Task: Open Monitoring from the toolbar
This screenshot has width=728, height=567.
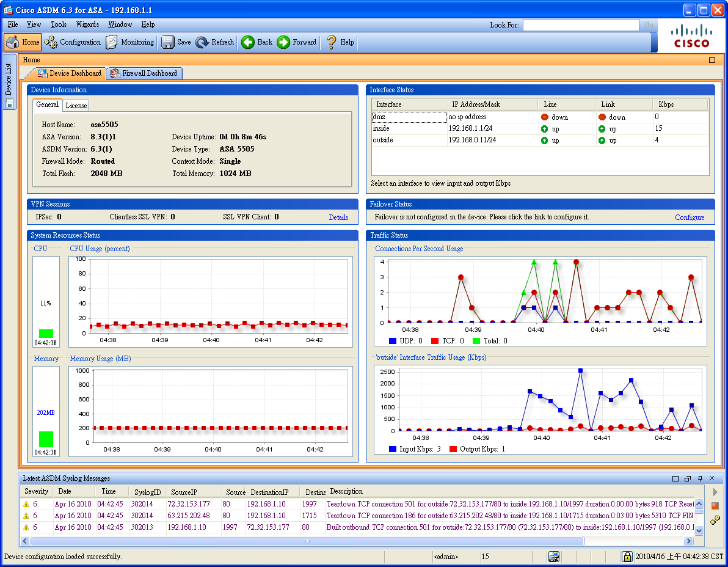Action: (130, 42)
